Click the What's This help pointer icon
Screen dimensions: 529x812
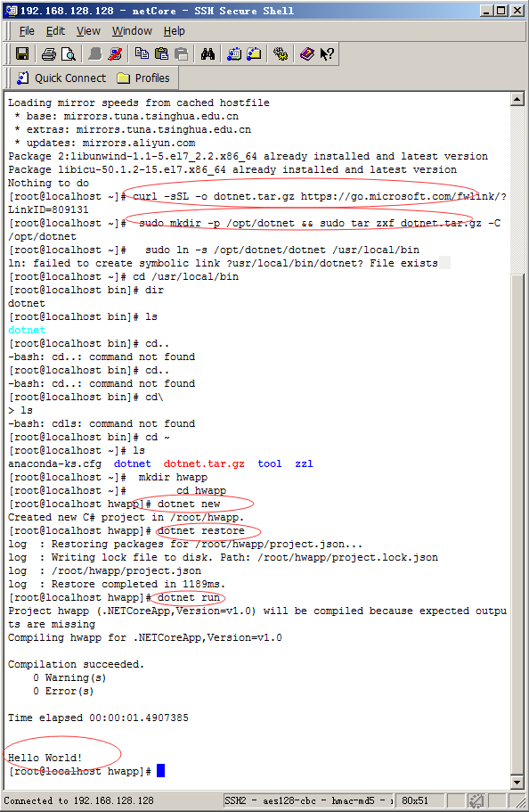tap(327, 53)
